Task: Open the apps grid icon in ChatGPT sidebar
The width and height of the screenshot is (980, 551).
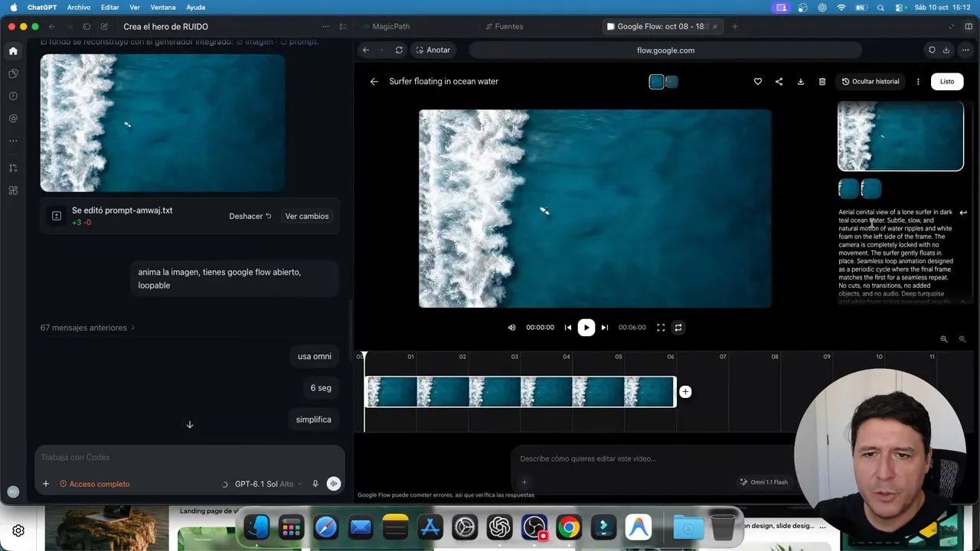Action: tap(13, 191)
